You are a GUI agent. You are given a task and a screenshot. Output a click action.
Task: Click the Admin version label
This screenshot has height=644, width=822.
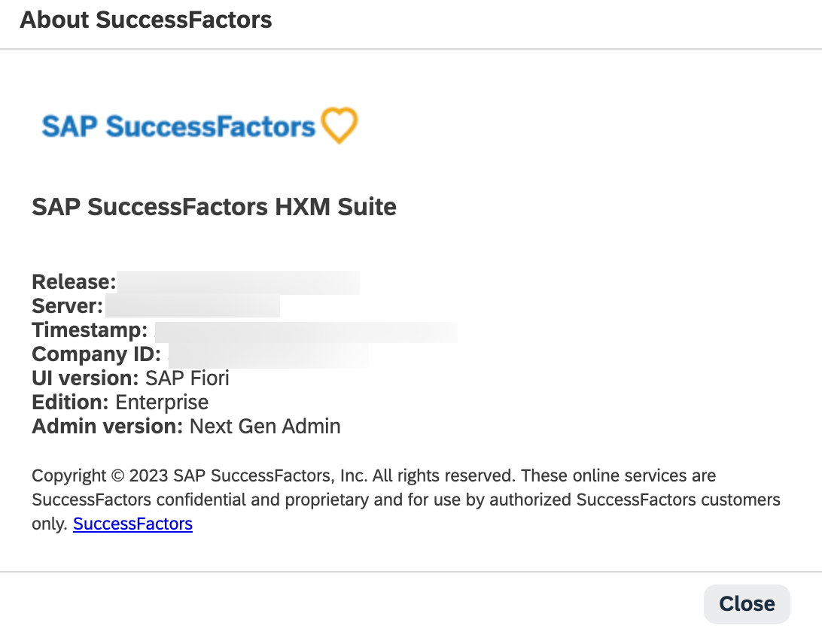click(108, 427)
